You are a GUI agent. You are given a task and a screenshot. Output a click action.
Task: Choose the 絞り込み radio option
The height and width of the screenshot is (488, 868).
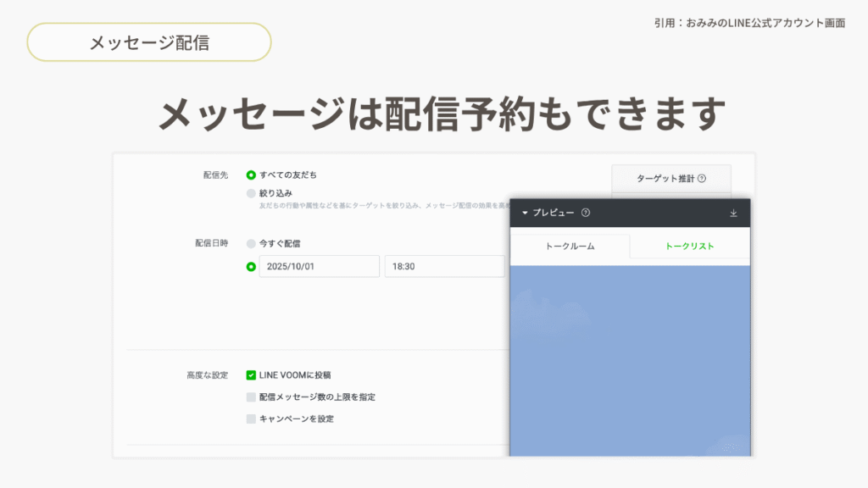pos(251,193)
